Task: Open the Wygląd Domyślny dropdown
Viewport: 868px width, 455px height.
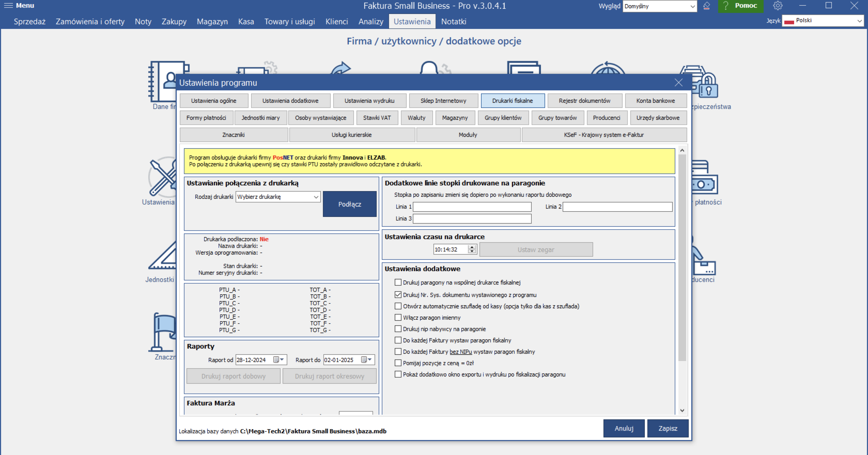Action: click(659, 6)
